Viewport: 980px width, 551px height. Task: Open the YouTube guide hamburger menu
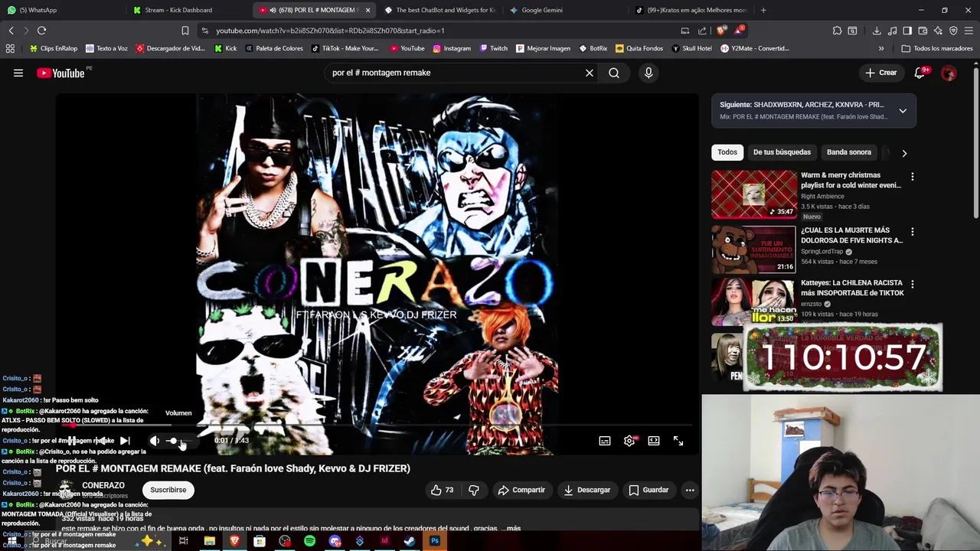[x=18, y=73]
